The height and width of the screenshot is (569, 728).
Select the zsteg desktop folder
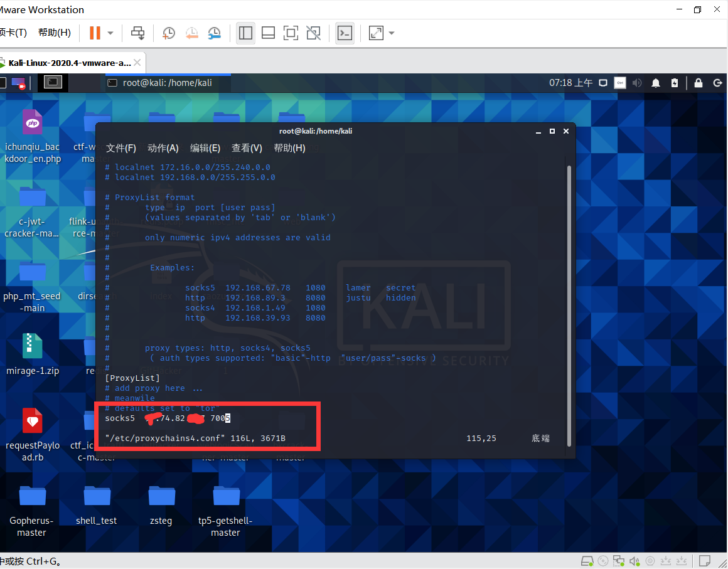[x=161, y=506]
